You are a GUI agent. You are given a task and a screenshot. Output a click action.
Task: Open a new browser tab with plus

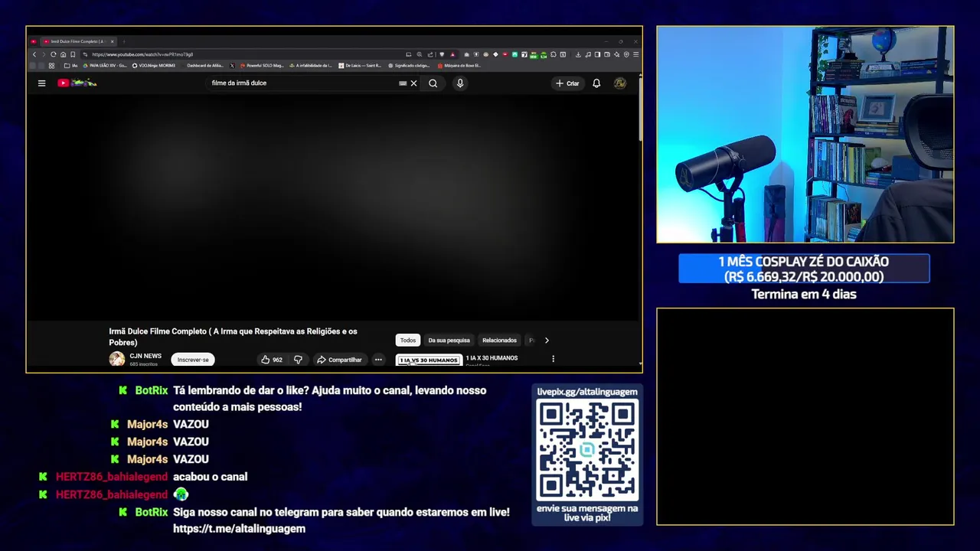click(x=123, y=41)
